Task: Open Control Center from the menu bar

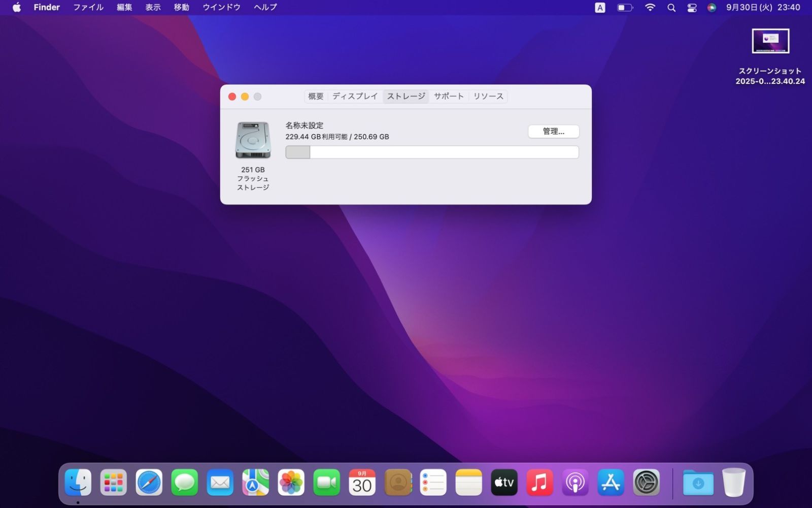Action: coord(691,7)
